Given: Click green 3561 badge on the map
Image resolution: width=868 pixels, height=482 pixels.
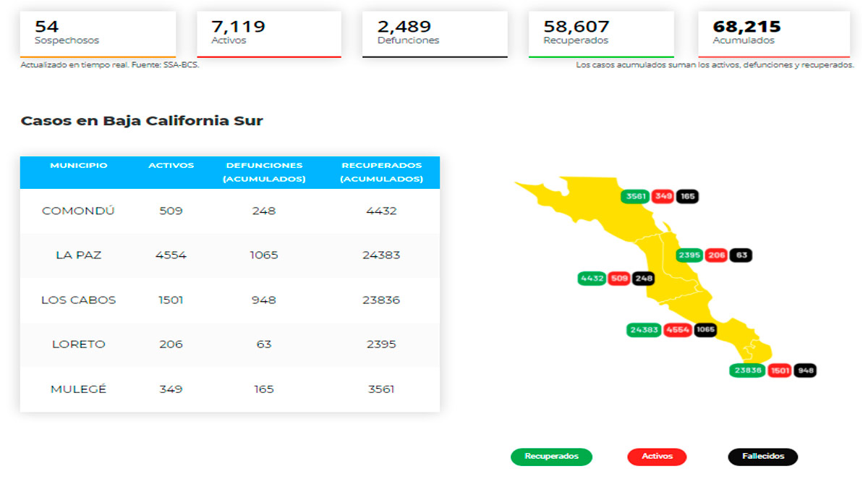Looking at the screenshot, I should (635, 196).
